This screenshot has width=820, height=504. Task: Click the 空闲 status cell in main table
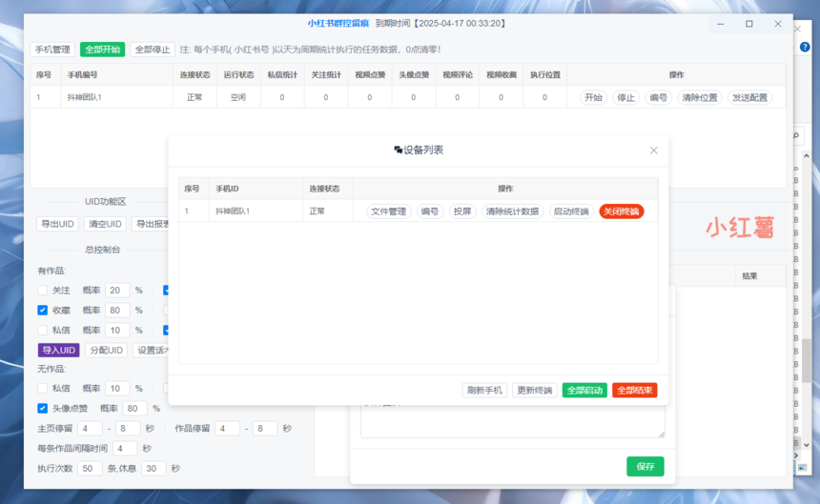click(238, 98)
